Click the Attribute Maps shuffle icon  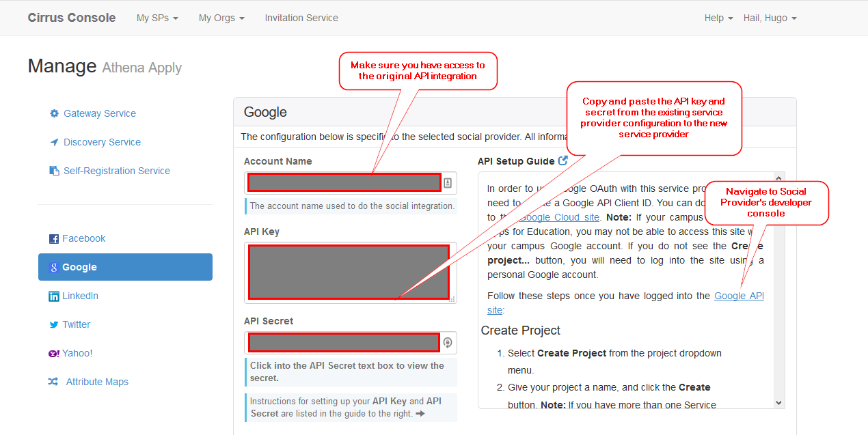pos(53,382)
